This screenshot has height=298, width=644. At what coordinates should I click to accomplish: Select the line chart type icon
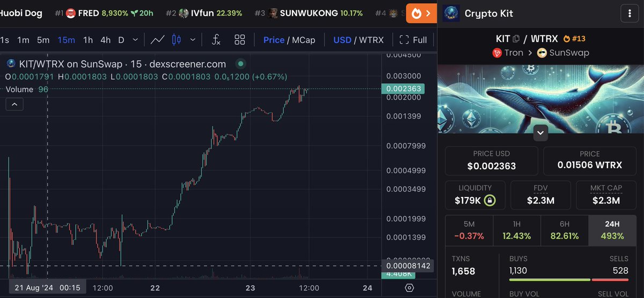point(157,40)
